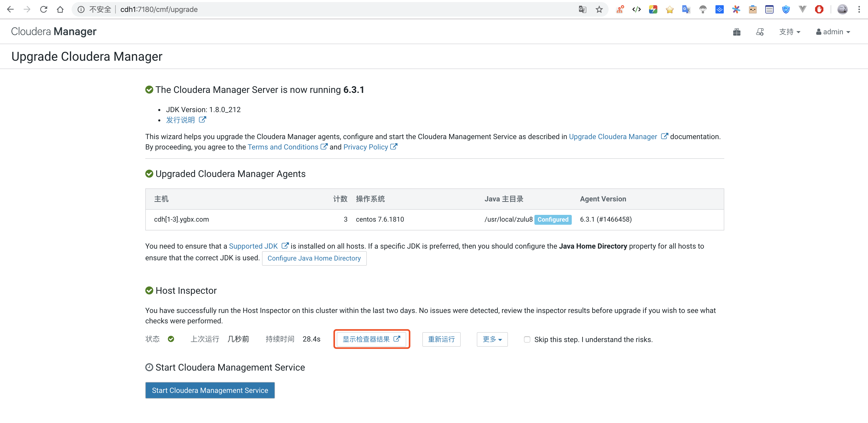Select the cdh[1-3].ygbx.com host cell
Screen dimensions: 868x423
pyautogui.click(x=181, y=220)
